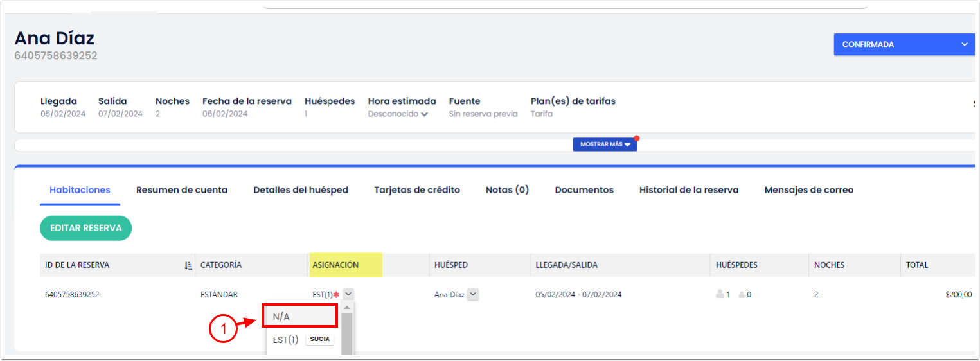Viewport: 980px width, 361px height.
Task: Open the Notas (0) tab
Action: 507,190
